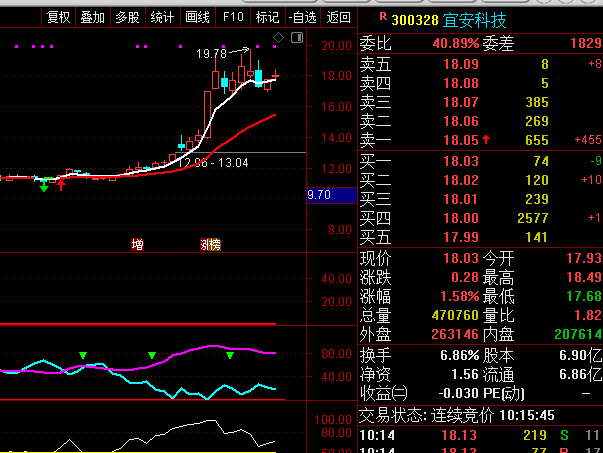
Task: Select the 画线 drawing tool button
Action: point(197,17)
